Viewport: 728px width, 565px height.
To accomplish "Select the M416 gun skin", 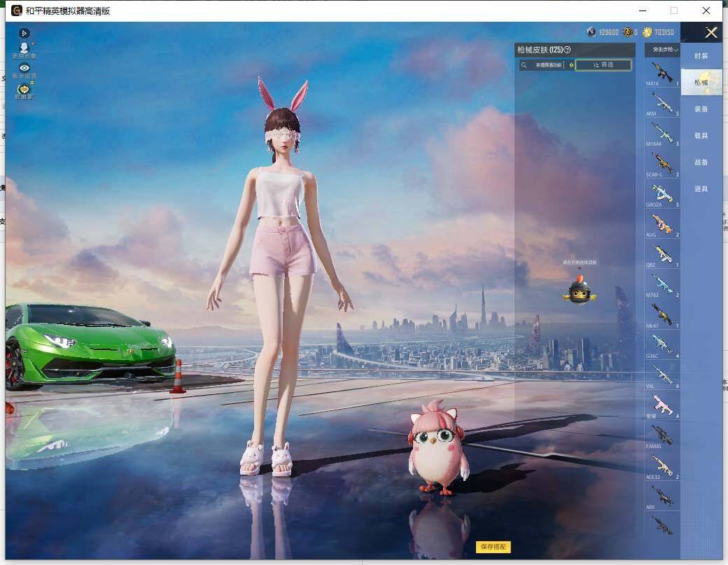I will [662, 73].
